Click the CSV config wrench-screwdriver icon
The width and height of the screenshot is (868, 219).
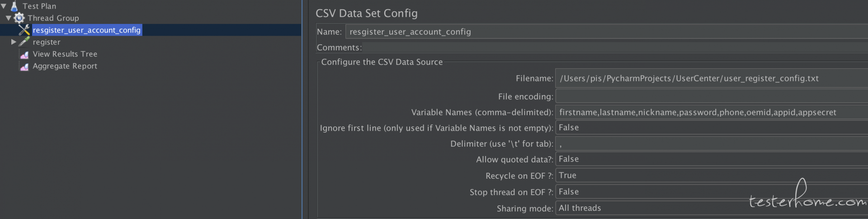coord(24,30)
